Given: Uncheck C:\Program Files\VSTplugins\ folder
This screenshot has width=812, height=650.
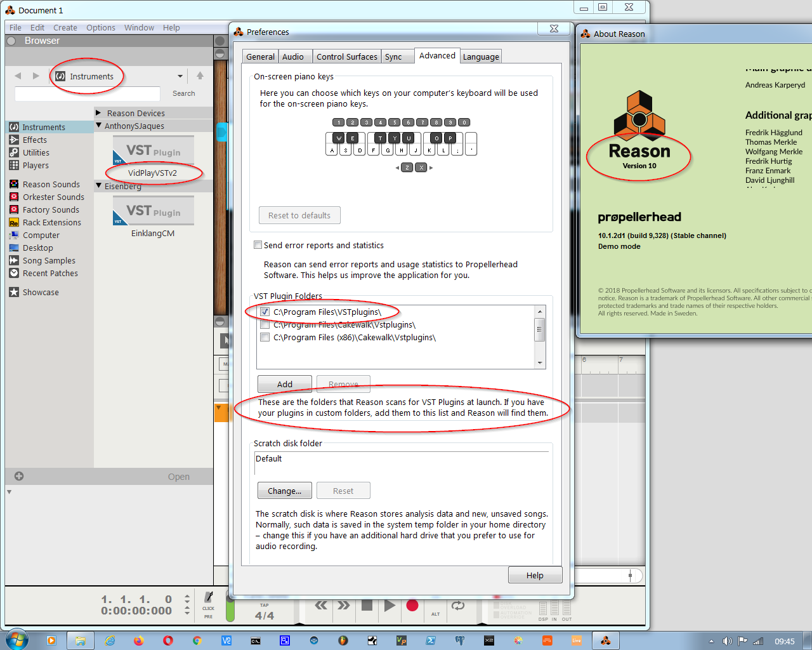Looking at the screenshot, I should pos(265,312).
